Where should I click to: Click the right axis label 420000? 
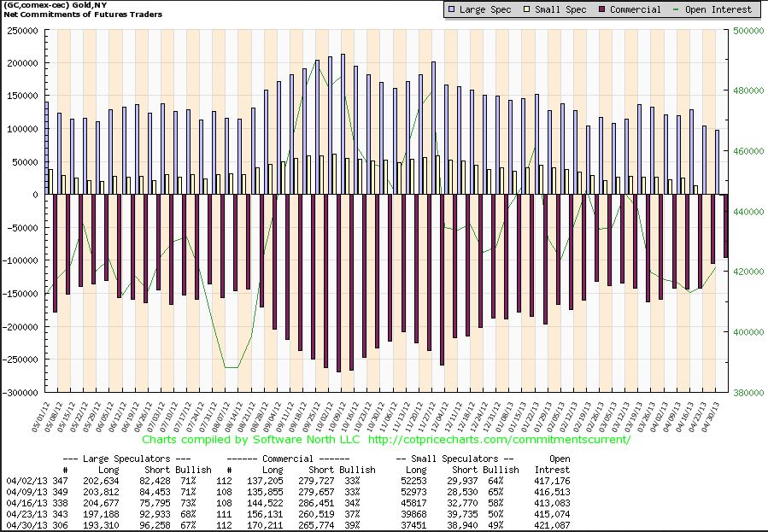click(748, 272)
